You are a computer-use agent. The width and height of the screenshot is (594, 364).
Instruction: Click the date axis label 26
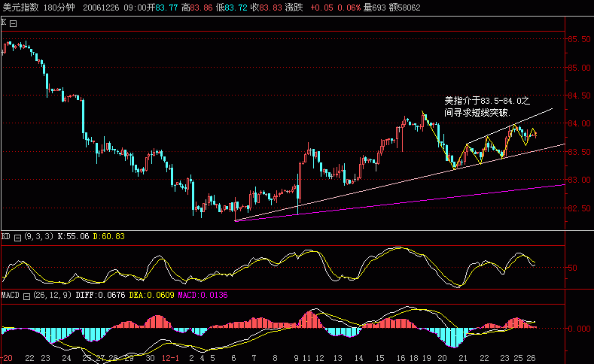tap(531, 358)
